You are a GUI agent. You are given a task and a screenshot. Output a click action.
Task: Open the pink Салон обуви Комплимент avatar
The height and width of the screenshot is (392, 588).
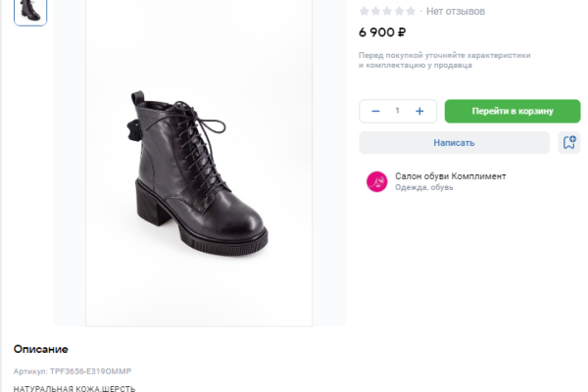pos(376,181)
